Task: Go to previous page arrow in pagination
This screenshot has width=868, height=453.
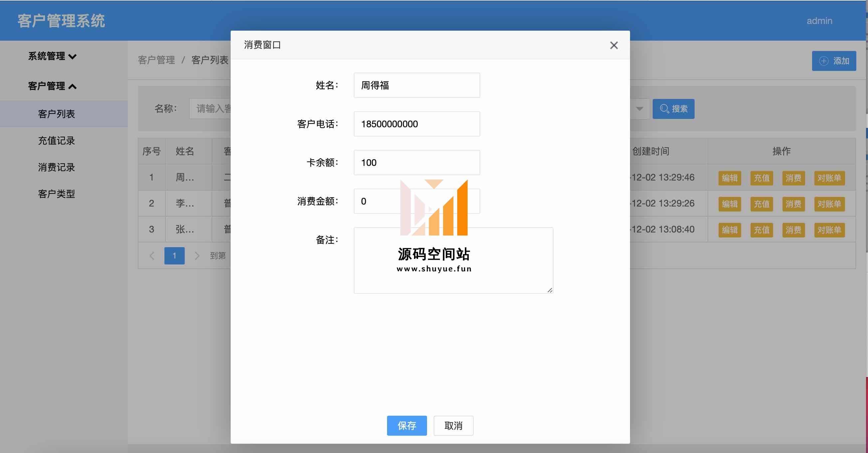Action: (152, 256)
